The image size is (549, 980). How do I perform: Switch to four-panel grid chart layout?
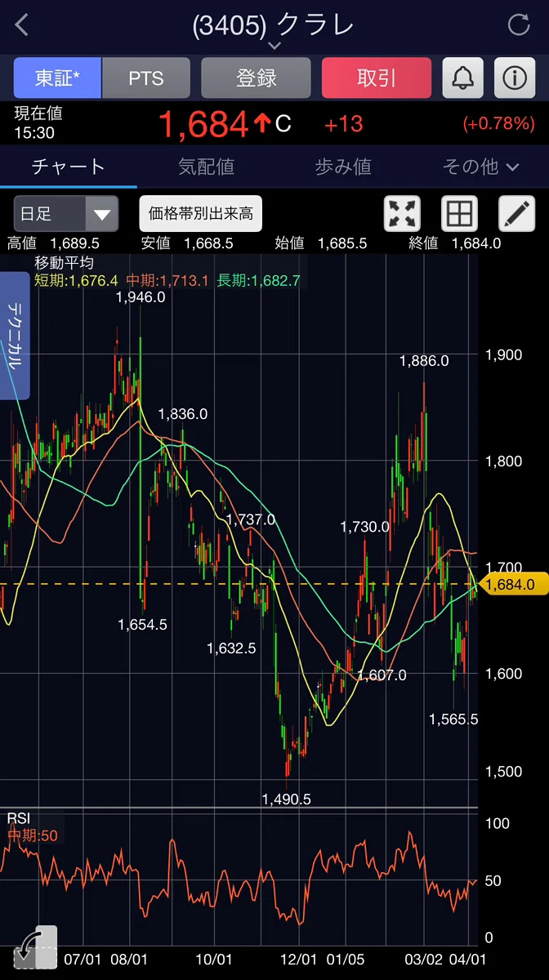click(x=459, y=214)
